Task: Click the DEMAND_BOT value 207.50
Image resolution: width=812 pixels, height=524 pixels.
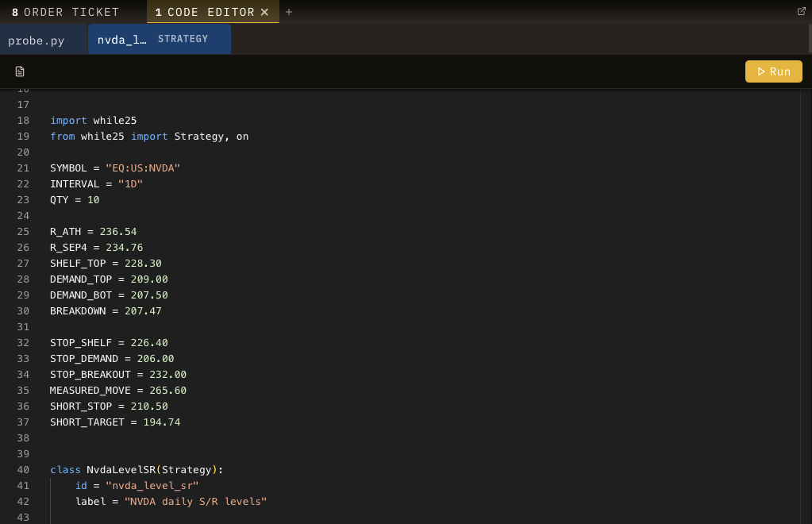Action: pyautogui.click(x=149, y=295)
